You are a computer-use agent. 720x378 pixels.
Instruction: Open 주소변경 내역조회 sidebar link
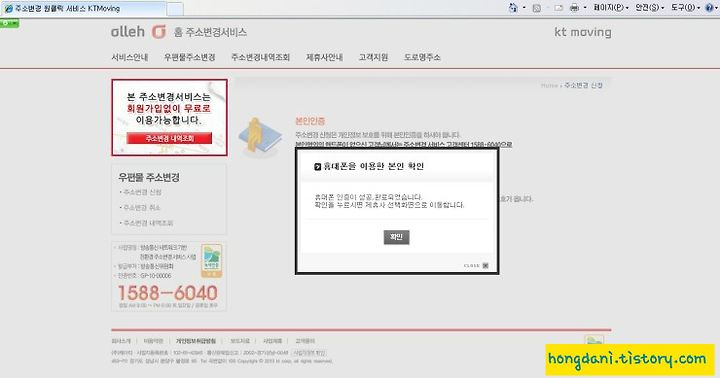coord(147,223)
